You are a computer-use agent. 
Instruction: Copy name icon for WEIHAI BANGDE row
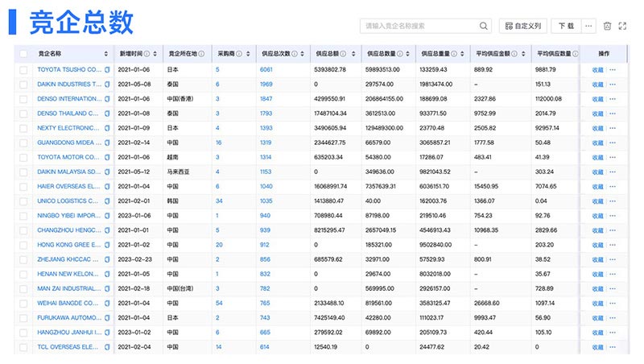pyautogui.click(x=107, y=304)
